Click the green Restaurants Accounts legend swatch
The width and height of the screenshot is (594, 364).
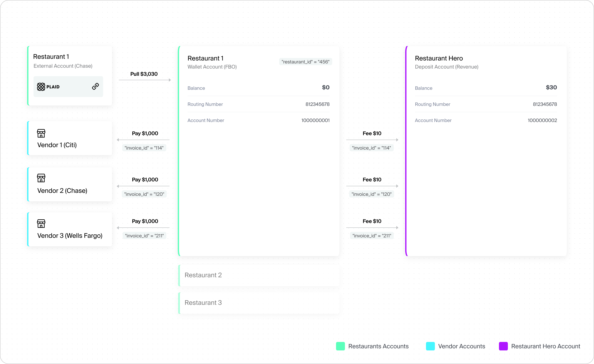pyautogui.click(x=340, y=346)
